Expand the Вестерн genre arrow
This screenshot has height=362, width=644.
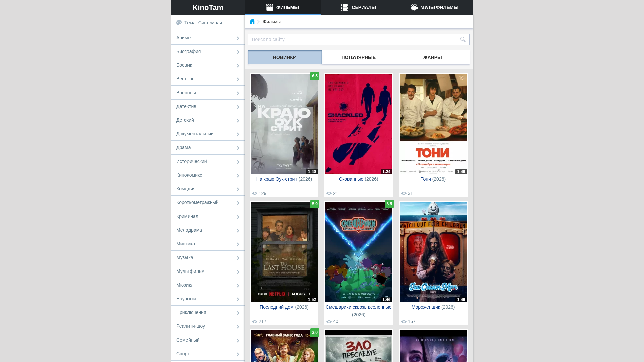pos(238,79)
